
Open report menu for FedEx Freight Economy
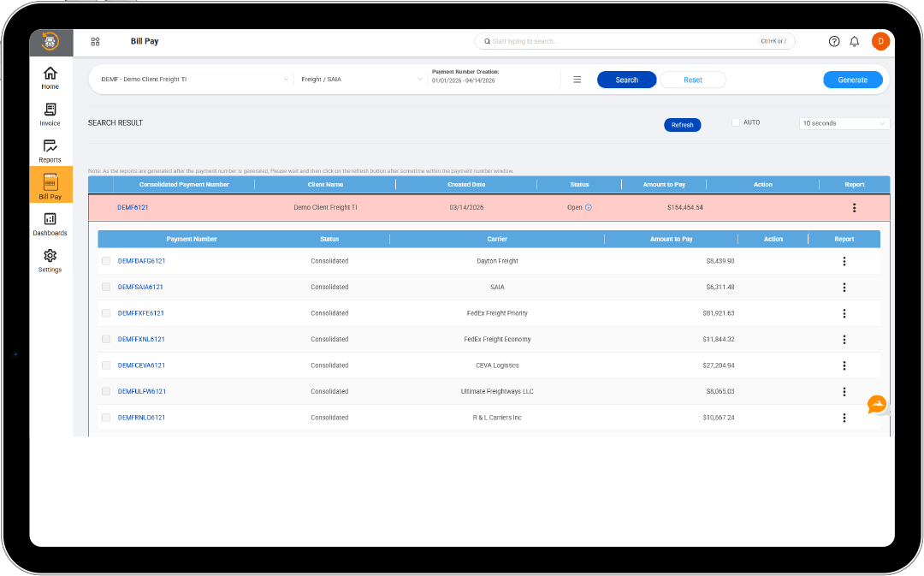pos(844,340)
